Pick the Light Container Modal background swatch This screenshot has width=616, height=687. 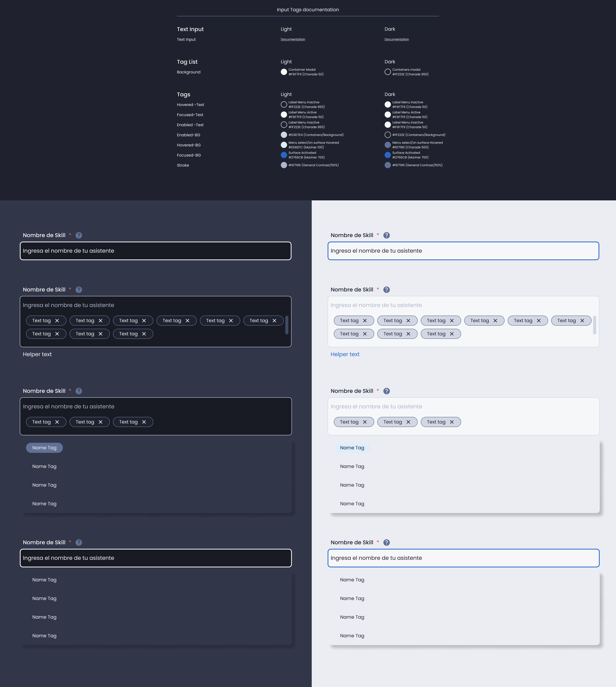[x=284, y=72]
